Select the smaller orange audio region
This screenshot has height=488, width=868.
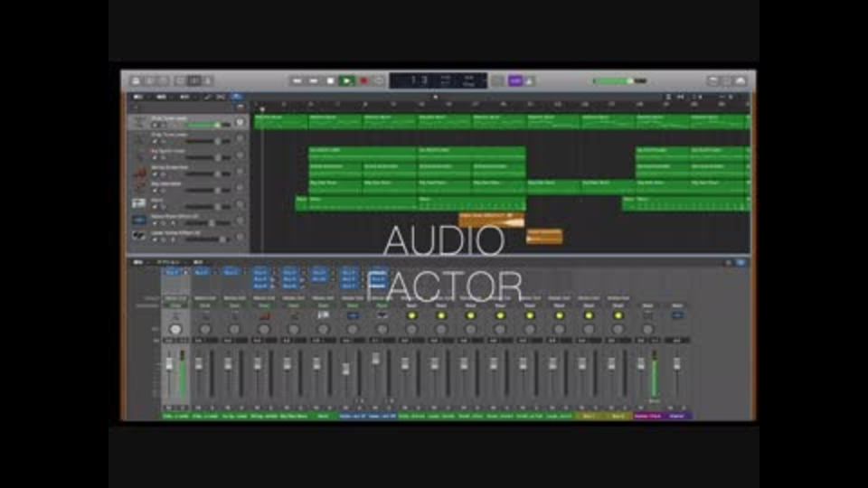tap(544, 236)
